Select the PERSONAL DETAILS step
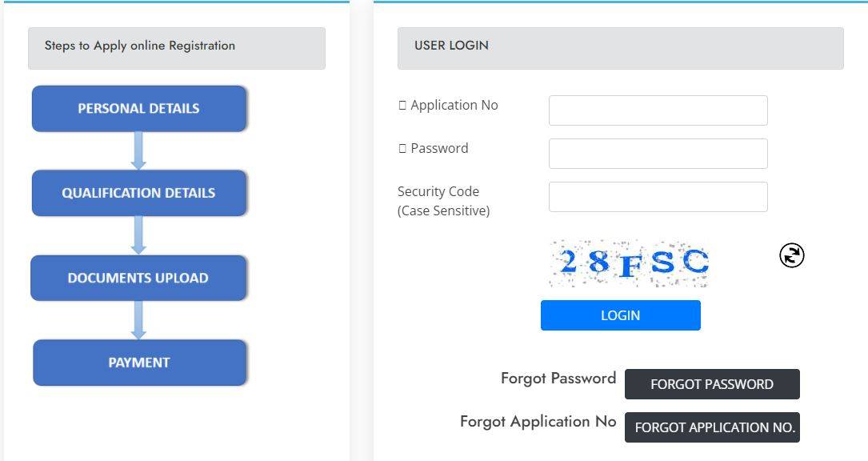This screenshot has width=868, height=461. coord(138,108)
